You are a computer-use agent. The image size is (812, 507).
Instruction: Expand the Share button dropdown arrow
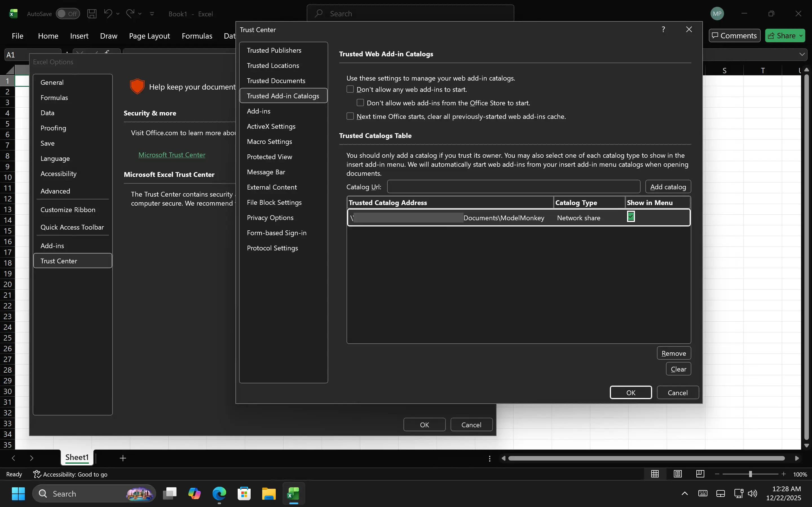801,35
